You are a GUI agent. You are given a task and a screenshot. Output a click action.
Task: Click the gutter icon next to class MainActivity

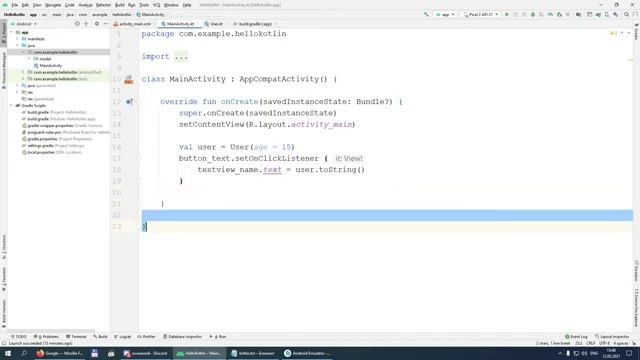click(129, 79)
